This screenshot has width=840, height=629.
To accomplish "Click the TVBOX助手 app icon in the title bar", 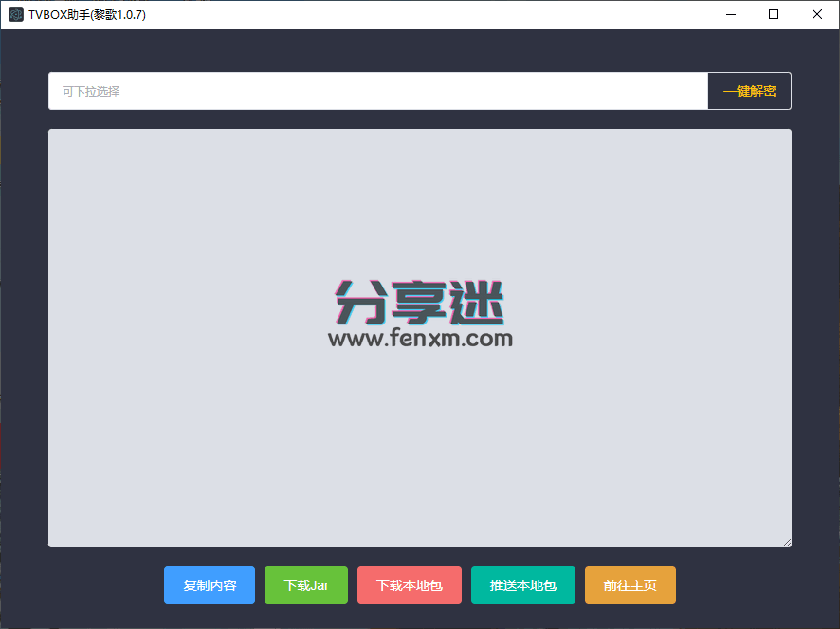I will pos(14,14).
